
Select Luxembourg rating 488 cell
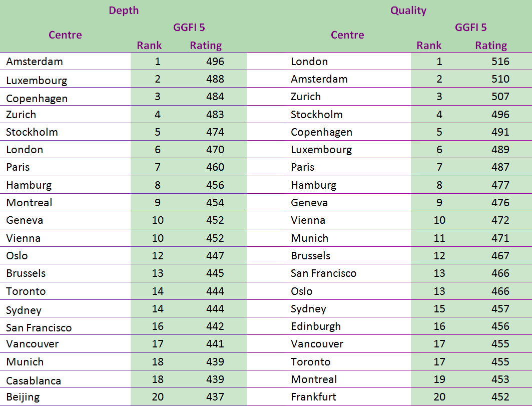215,79
